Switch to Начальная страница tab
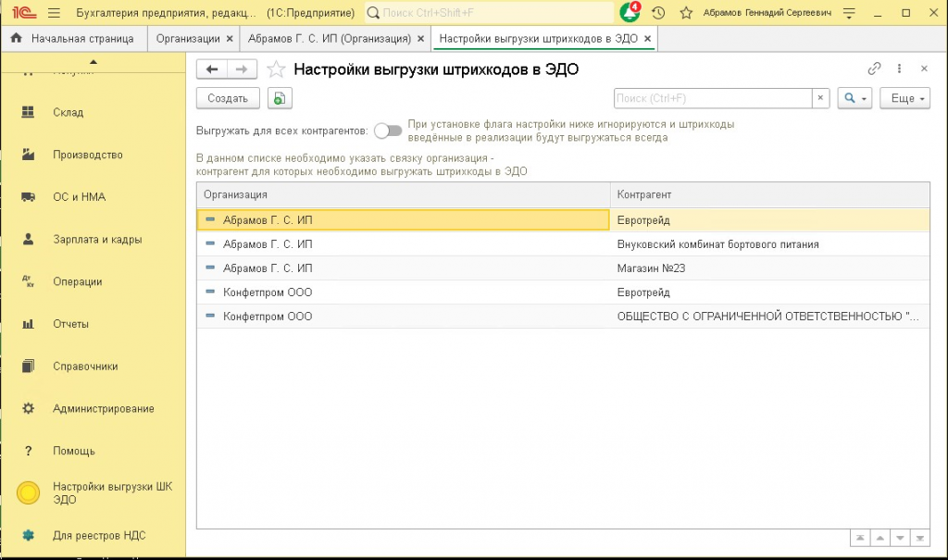 (73, 39)
